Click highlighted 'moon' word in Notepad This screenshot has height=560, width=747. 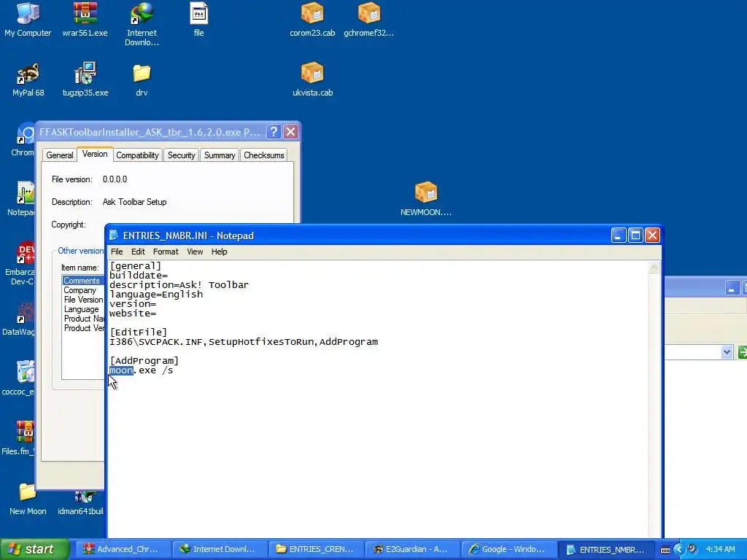[121, 370]
